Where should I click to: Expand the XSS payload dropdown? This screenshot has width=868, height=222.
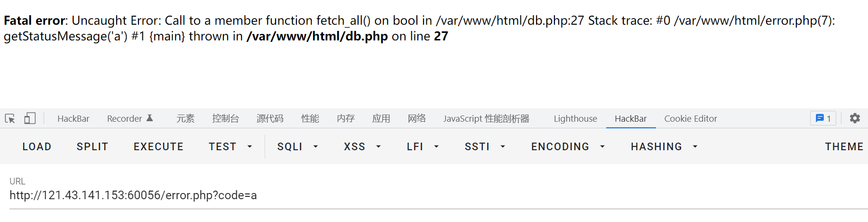tap(362, 146)
